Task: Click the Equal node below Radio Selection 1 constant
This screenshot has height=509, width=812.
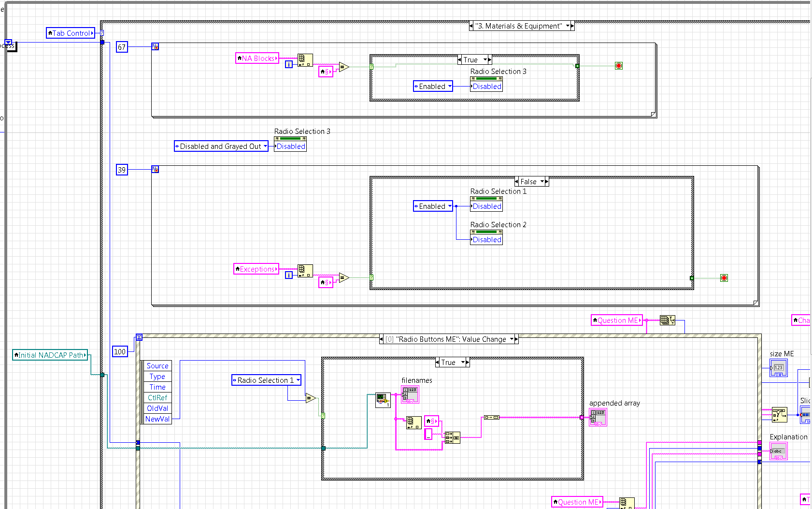Action: 311,398
